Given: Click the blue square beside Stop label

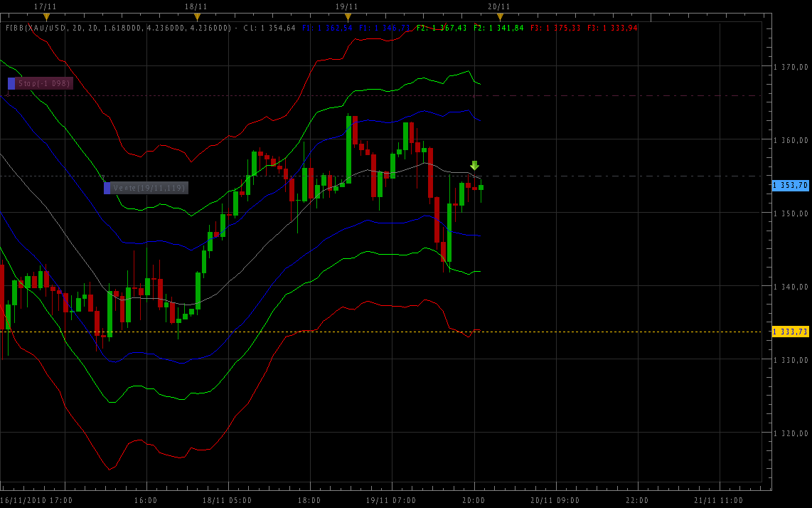Looking at the screenshot, I should tap(11, 83).
